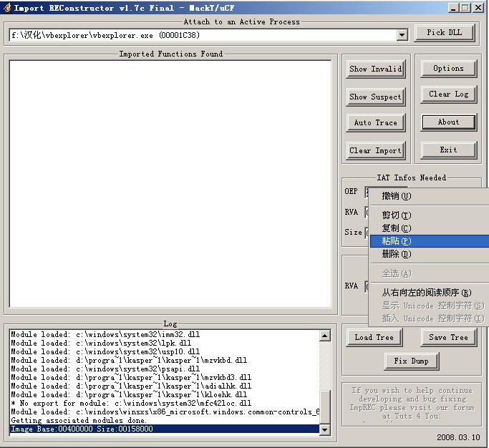This screenshot has height=448, width=489.
Task: Choose 复制(C) copy in context menu
Action: 430,228
